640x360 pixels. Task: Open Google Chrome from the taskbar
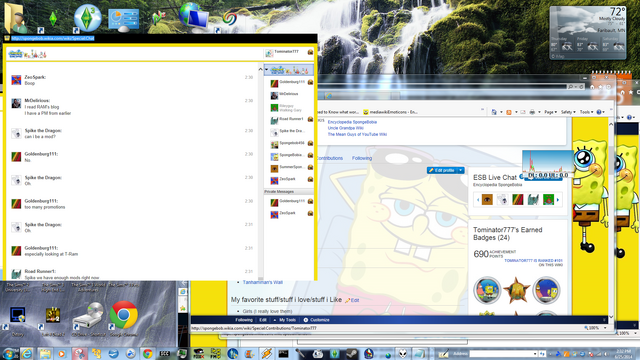click(147, 353)
